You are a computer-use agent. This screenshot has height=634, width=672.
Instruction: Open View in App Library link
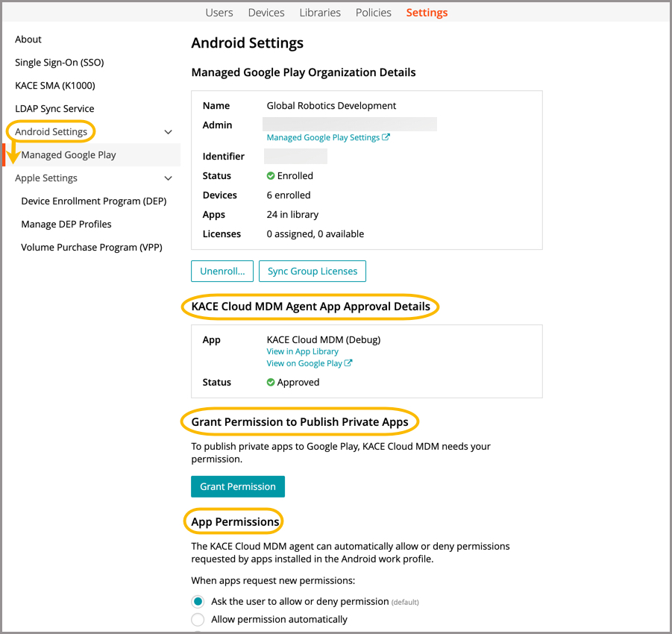click(302, 351)
